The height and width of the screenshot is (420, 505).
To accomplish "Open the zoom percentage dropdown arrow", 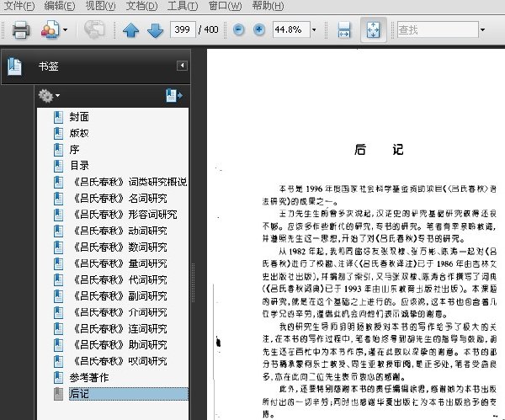I will point(314,30).
